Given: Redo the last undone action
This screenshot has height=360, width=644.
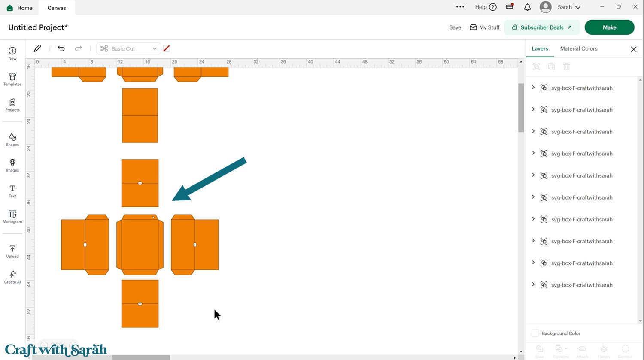Looking at the screenshot, I should click(78, 48).
